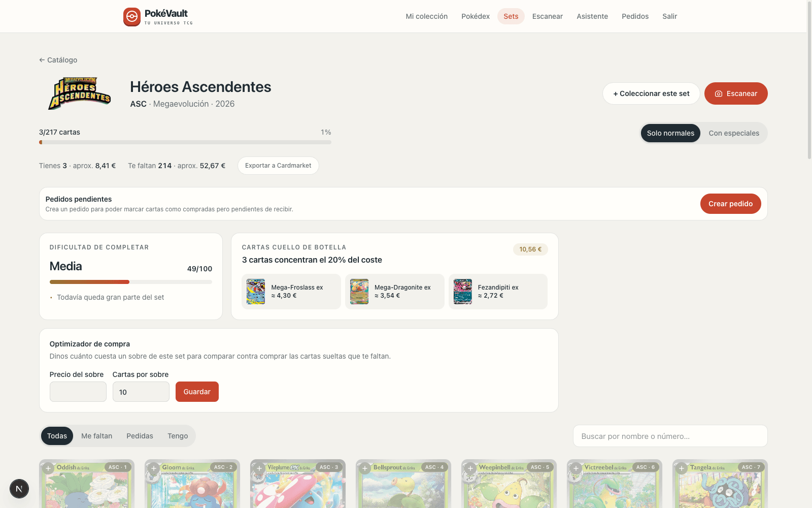Viewport: 812px width, 508px height.
Task: Focus the Precio del sobre field
Action: click(x=78, y=392)
